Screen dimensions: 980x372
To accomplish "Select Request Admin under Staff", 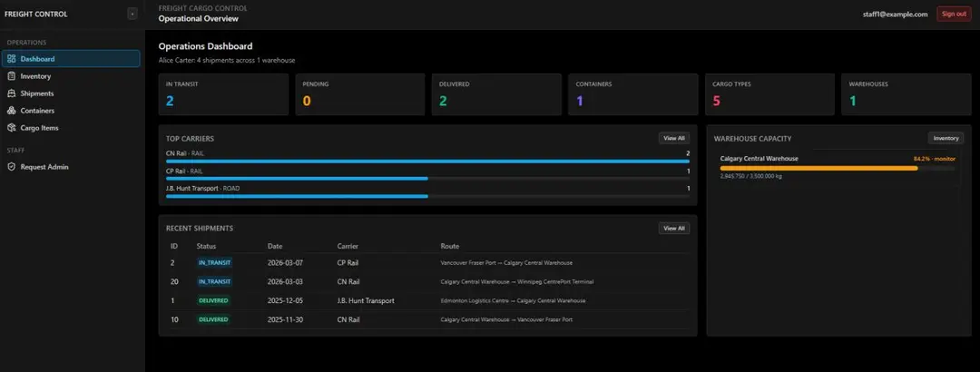I will pyautogui.click(x=71, y=167).
